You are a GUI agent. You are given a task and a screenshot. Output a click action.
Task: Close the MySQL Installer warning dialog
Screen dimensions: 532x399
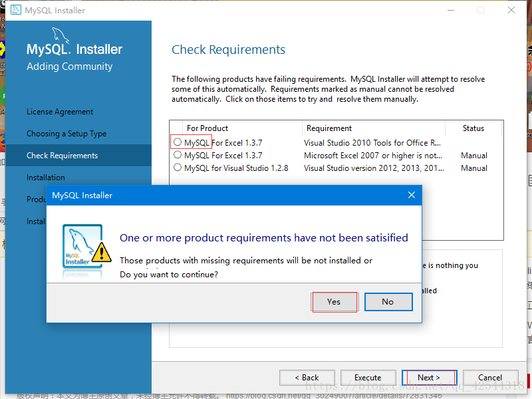[412, 195]
